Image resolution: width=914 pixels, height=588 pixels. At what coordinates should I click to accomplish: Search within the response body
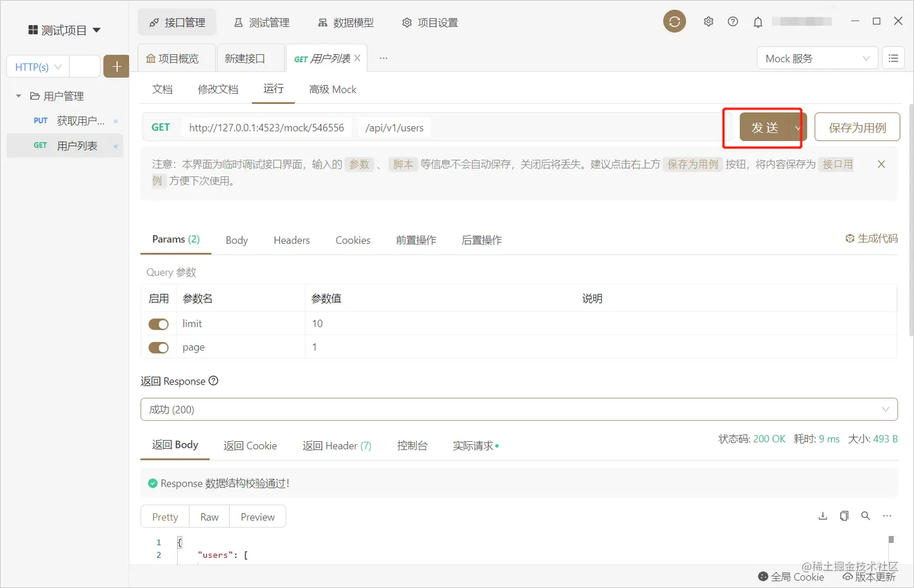(x=866, y=515)
